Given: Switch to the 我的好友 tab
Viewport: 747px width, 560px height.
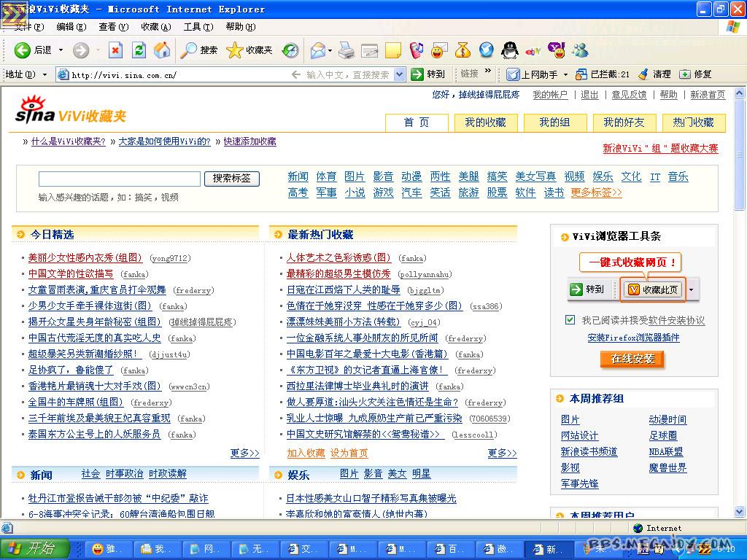Looking at the screenshot, I should pos(624,122).
